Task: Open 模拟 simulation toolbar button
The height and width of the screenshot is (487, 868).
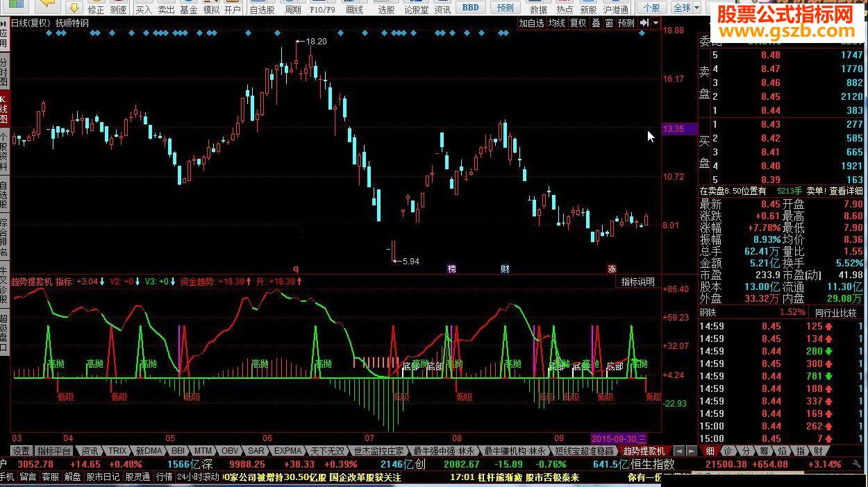Action: pyautogui.click(x=211, y=10)
